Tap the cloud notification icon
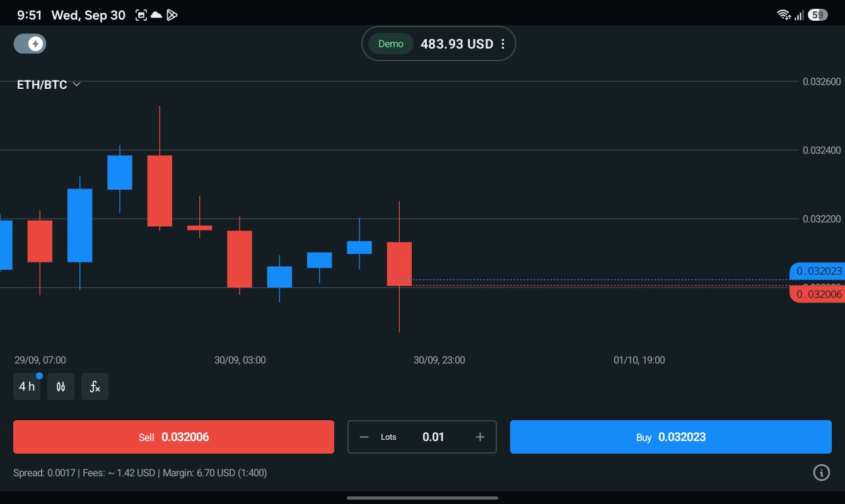 pos(156,15)
